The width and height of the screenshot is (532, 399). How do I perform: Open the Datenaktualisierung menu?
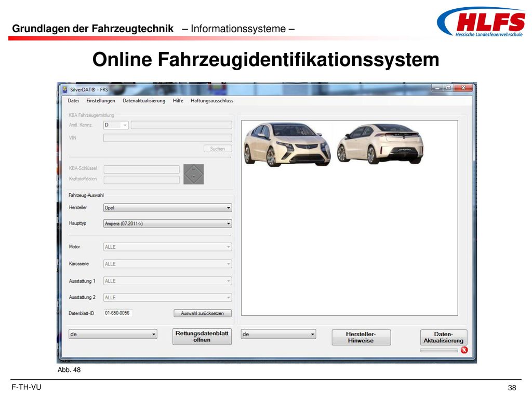click(144, 101)
